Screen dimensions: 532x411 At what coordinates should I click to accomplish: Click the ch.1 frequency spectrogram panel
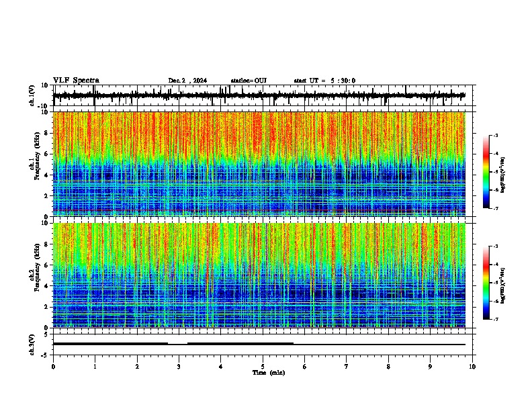(259, 164)
